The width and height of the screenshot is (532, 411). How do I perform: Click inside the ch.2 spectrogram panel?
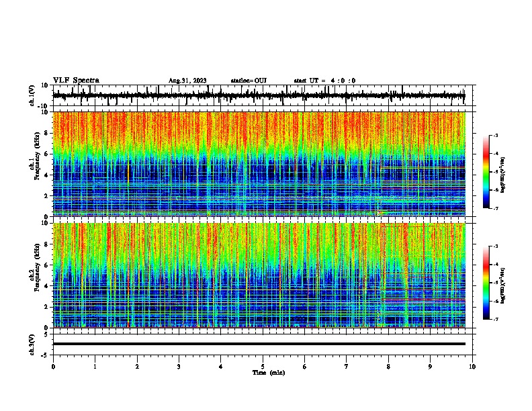(x=259, y=275)
